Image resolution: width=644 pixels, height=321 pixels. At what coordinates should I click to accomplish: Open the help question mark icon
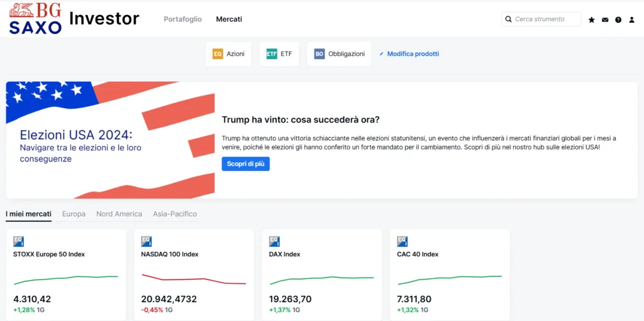pyautogui.click(x=618, y=19)
